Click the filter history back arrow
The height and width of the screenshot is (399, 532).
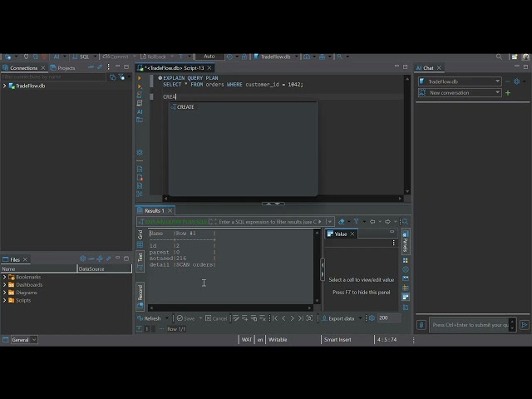tap(372, 222)
